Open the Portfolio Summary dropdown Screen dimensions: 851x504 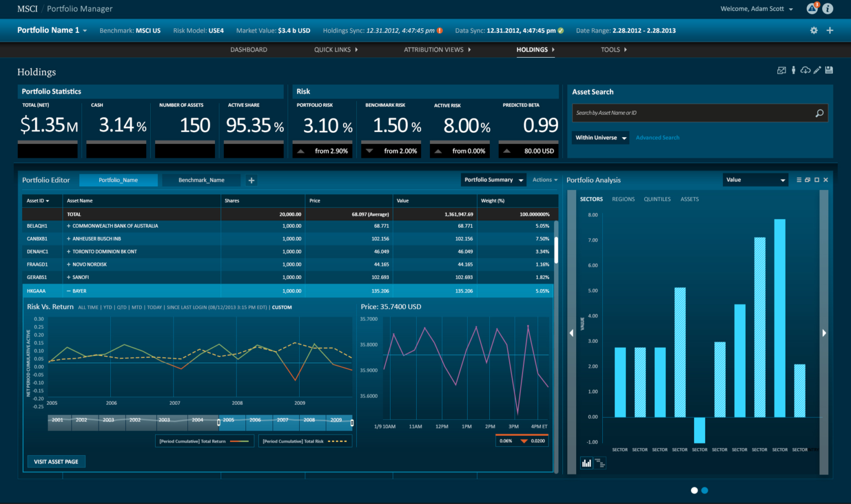tap(494, 180)
